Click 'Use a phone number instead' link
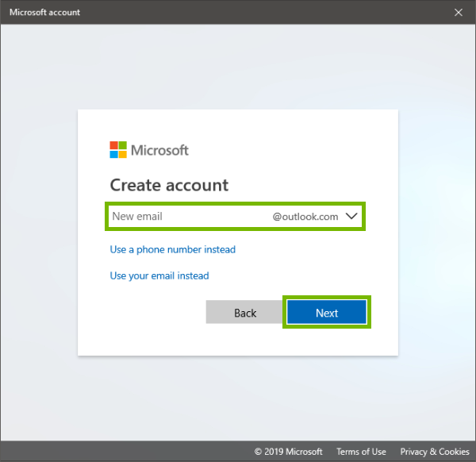 click(172, 249)
